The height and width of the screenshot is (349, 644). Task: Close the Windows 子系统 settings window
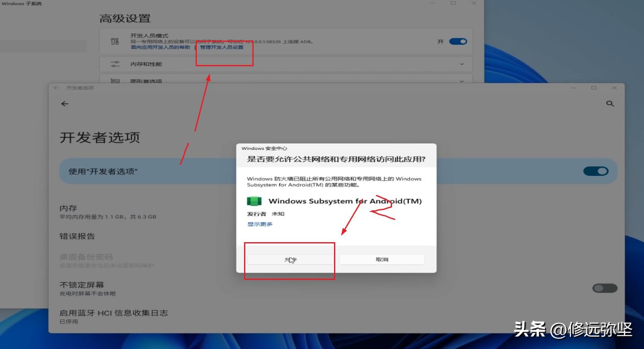(474, 3)
